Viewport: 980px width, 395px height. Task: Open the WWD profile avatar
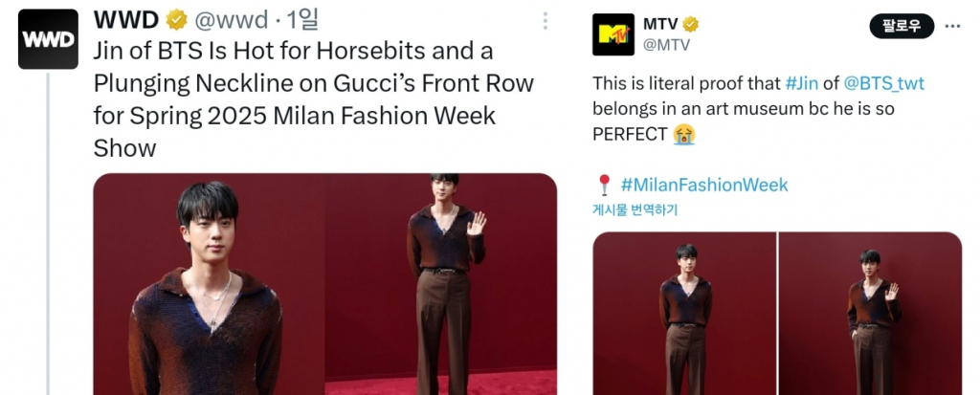tap(49, 38)
